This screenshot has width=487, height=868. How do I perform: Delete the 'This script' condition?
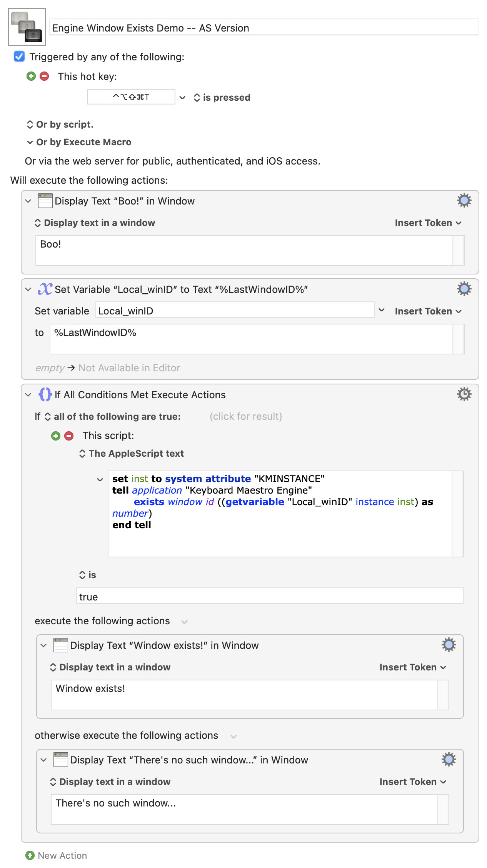69,436
